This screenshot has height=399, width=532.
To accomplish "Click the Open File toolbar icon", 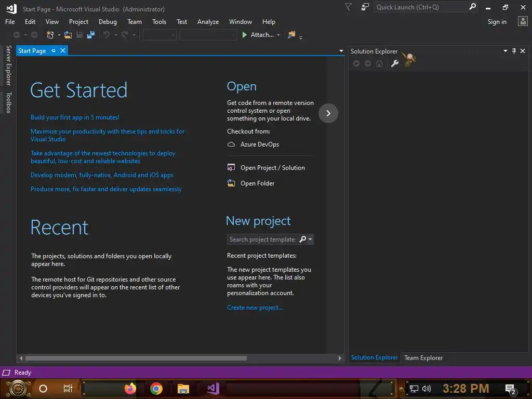I will pos(68,35).
